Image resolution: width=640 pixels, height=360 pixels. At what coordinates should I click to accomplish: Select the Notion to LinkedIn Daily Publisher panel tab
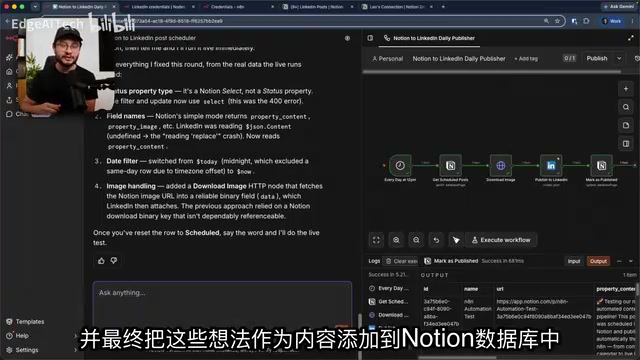tap(429, 38)
